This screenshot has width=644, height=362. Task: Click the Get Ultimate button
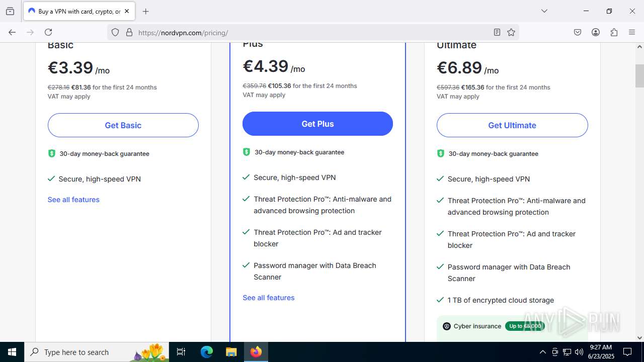coord(512,125)
